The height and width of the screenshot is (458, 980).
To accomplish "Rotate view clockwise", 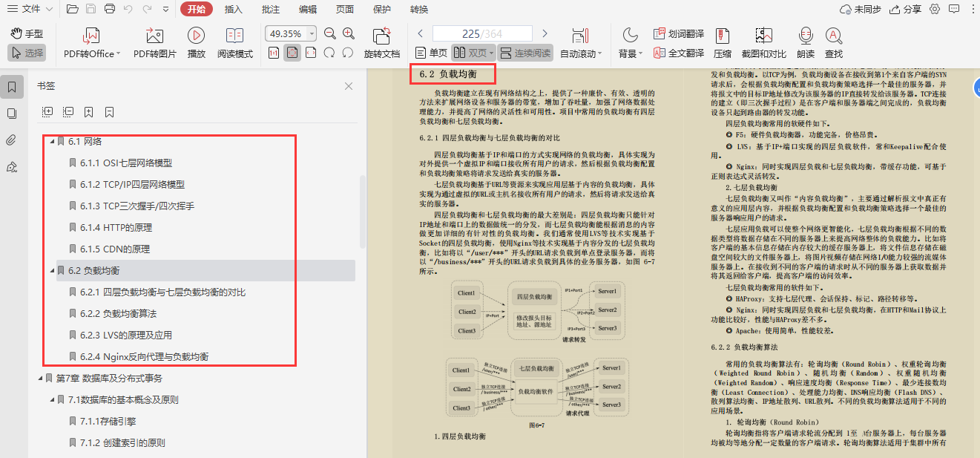I will (x=330, y=53).
